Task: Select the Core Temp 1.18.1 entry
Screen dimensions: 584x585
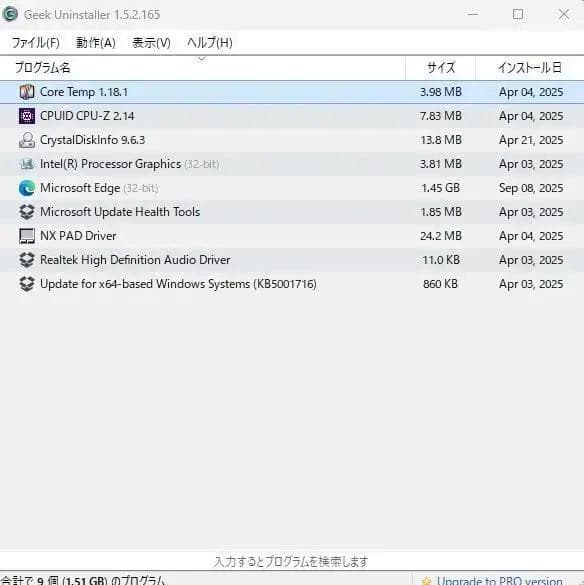Action: tap(292, 92)
